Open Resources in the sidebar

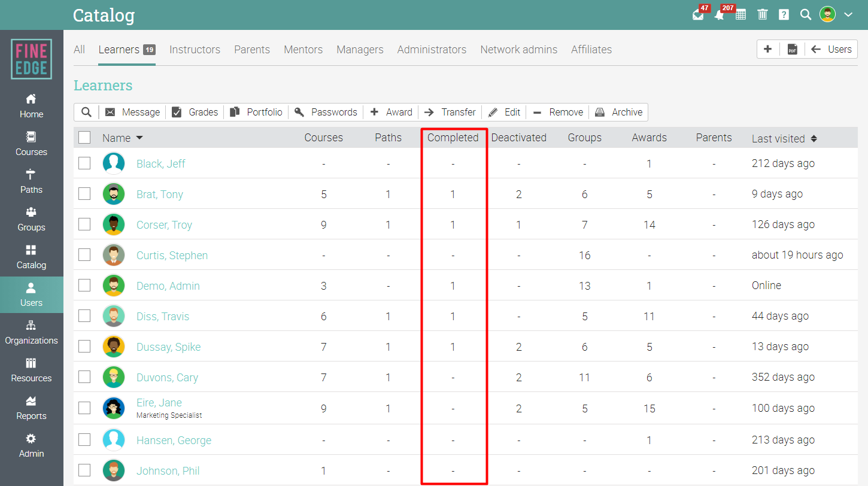coord(31,370)
